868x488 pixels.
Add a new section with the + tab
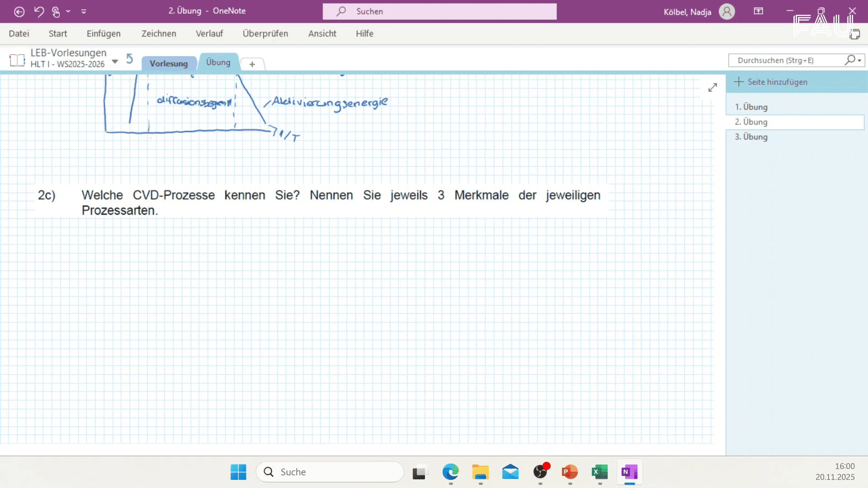coord(252,64)
